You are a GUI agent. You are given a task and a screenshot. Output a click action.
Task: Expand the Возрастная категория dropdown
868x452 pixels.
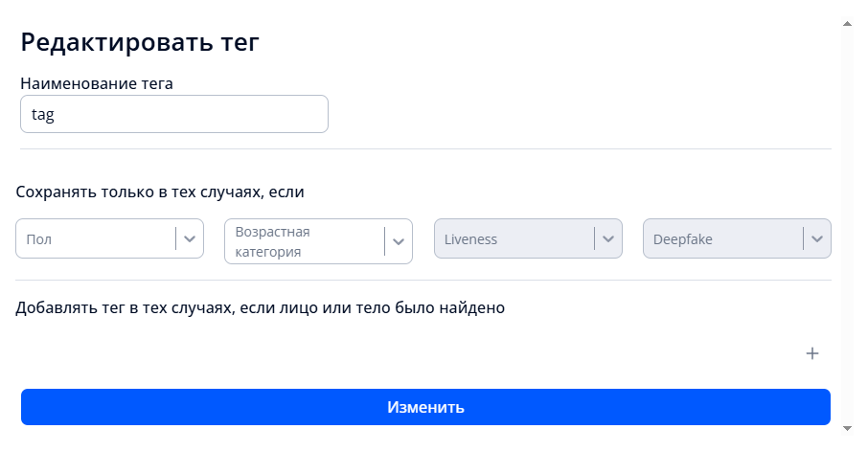pos(304,242)
